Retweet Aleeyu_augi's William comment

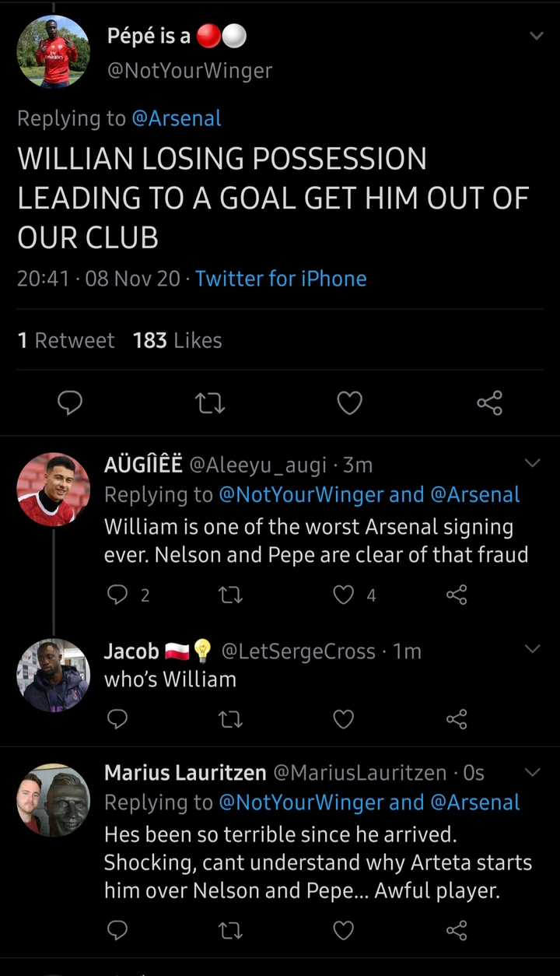[231, 595]
